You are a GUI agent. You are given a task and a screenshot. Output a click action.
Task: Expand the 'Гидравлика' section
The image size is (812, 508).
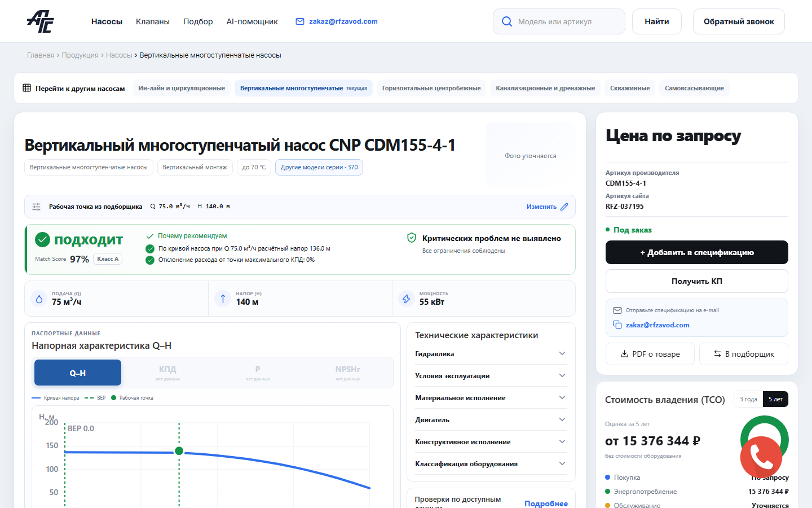click(x=491, y=354)
